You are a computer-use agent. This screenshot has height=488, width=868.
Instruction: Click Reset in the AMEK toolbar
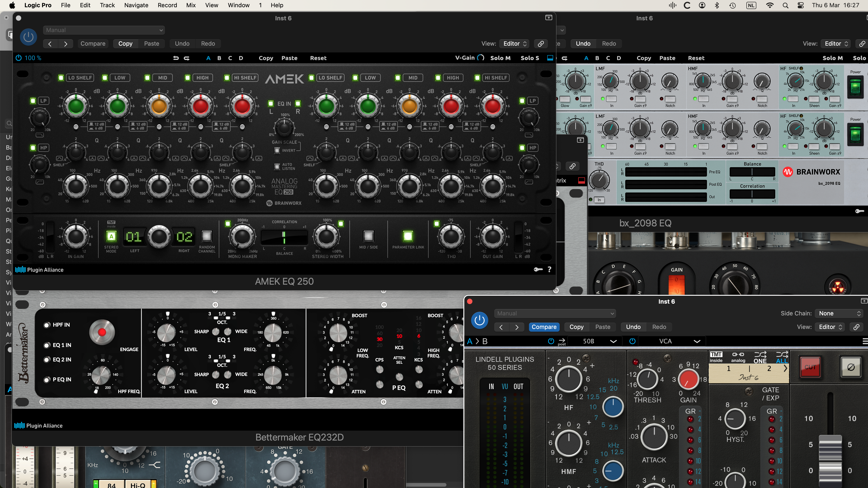(x=318, y=58)
